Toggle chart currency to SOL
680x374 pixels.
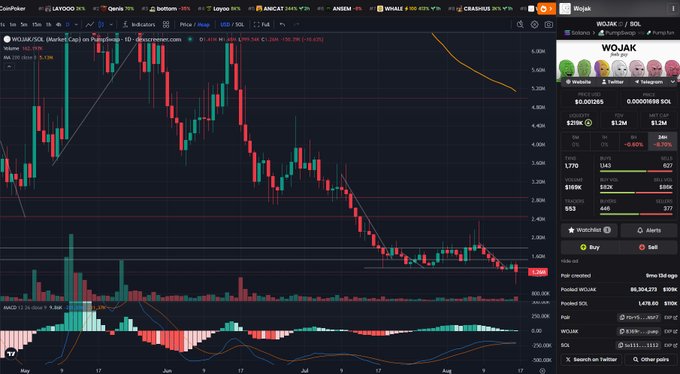tap(239, 25)
